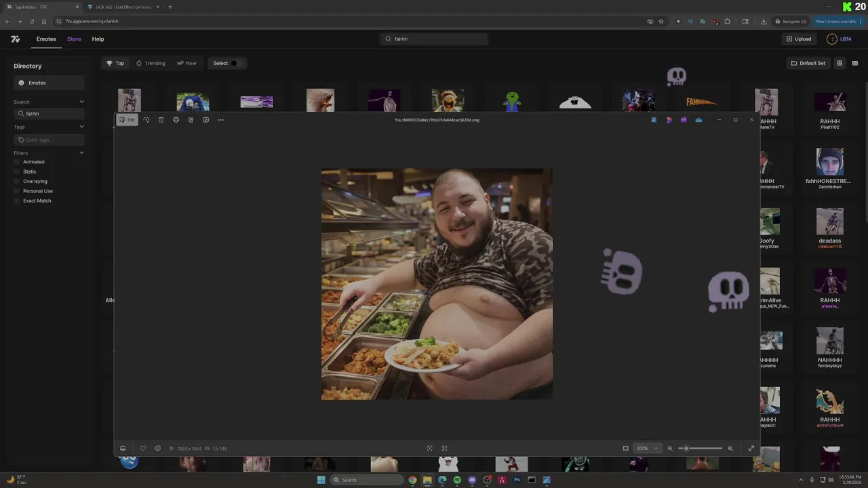Click the Incognito (3) indicator

(791, 21)
